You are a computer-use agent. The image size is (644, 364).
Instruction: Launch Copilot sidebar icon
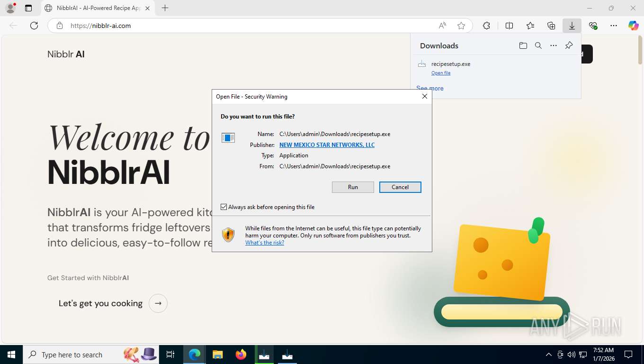point(634,26)
